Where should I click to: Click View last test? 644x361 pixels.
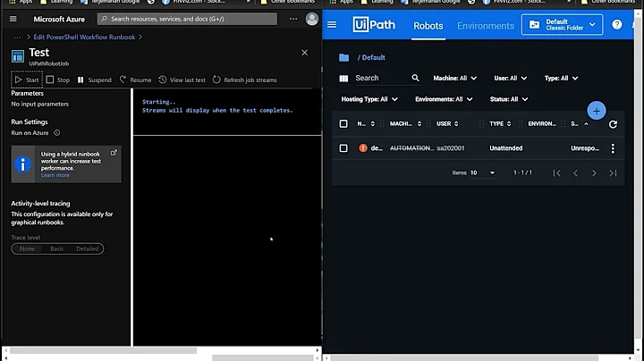[x=182, y=80]
